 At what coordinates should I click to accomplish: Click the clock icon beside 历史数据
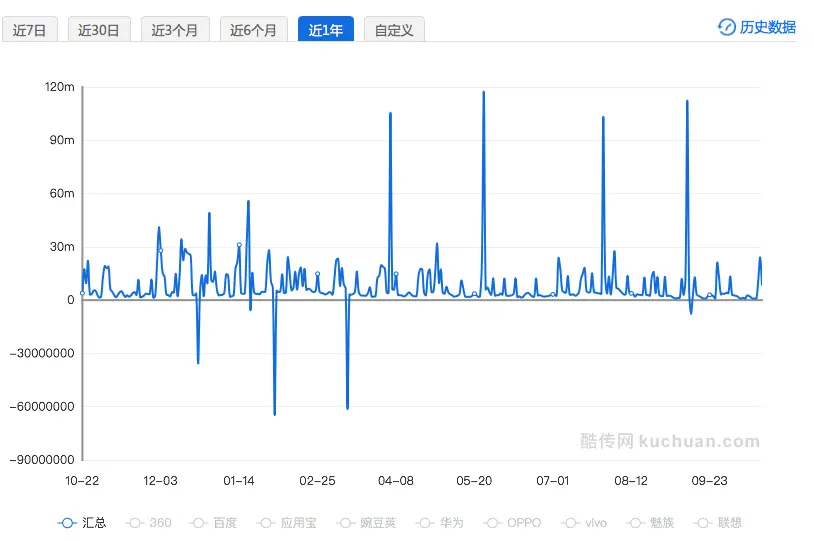[x=726, y=27]
